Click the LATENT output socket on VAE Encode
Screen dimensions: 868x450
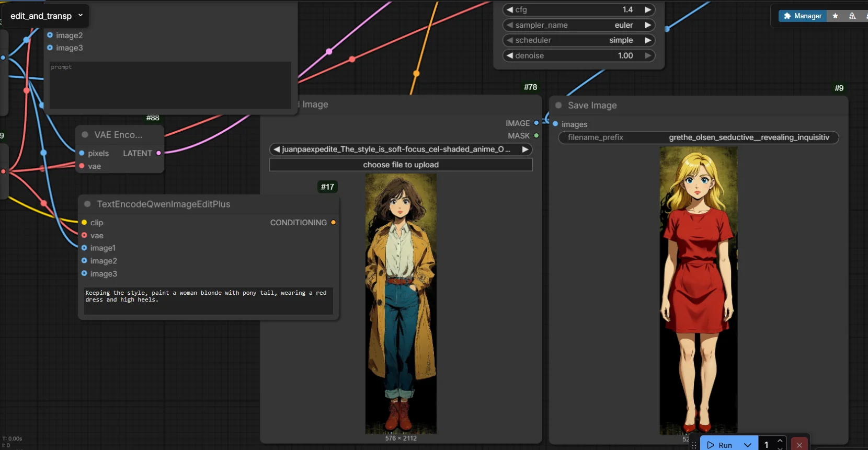click(x=158, y=153)
